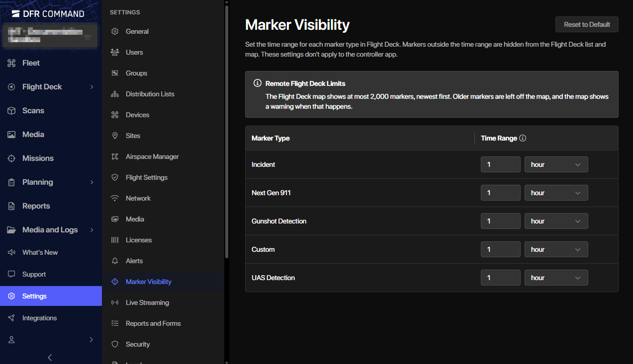
Task: Click the Media image icon in main sidebar
Action: click(11, 135)
